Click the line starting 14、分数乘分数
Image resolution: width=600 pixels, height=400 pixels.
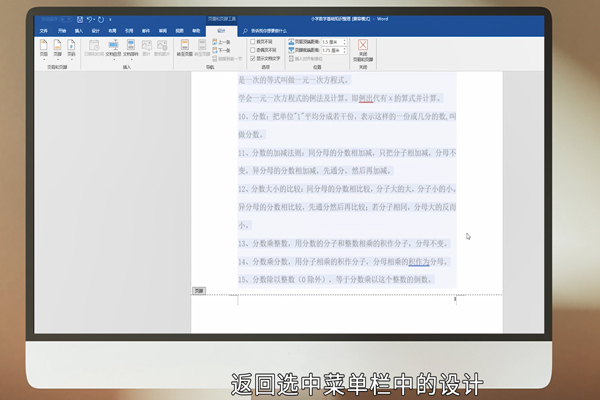pos(343,261)
